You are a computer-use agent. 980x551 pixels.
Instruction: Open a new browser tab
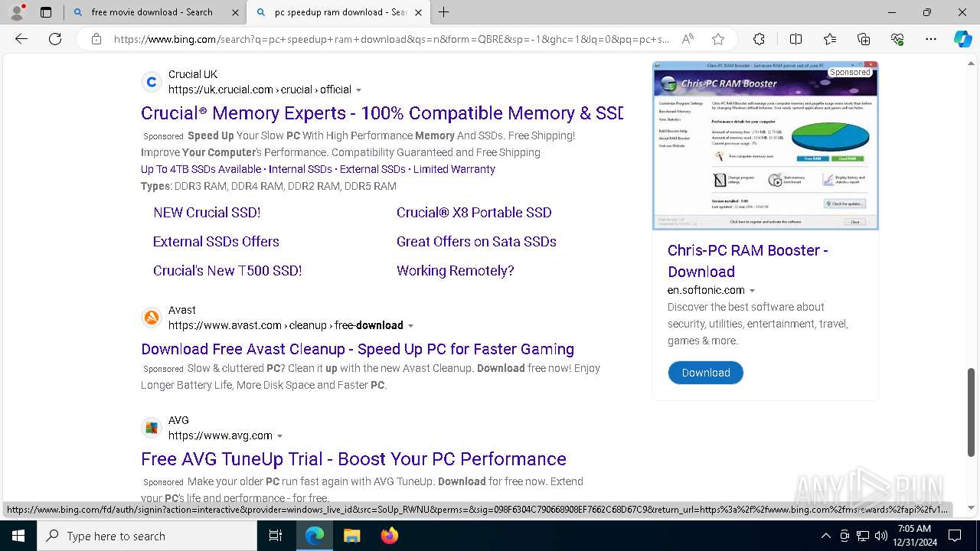pos(443,12)
